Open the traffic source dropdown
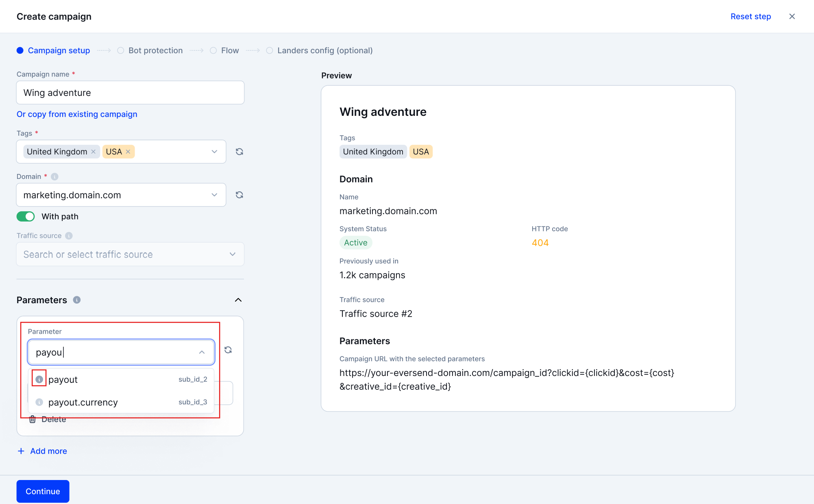The image size is (814, 504). pyautogui.click(x=130, y=254)
